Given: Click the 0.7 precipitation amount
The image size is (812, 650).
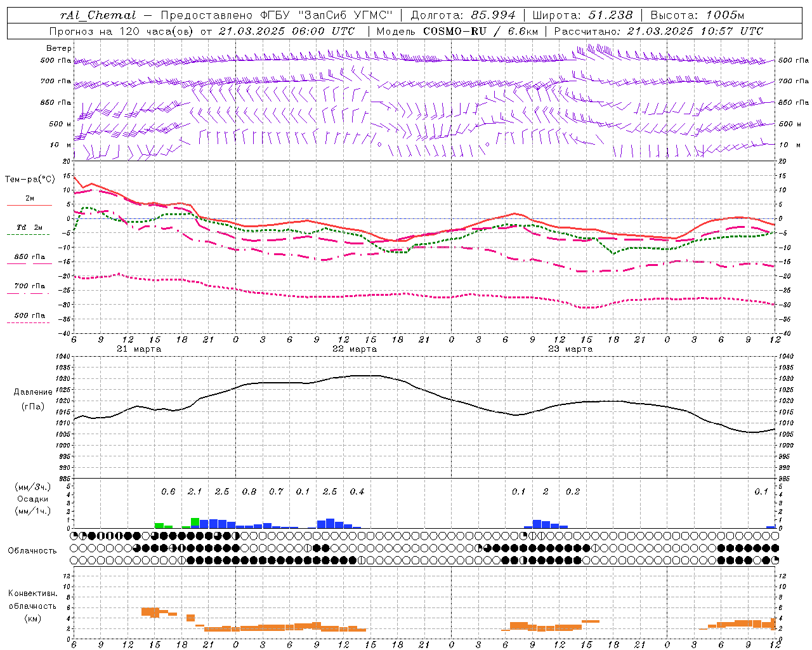Looking at the screenshot, I should [x=276, y=492].
